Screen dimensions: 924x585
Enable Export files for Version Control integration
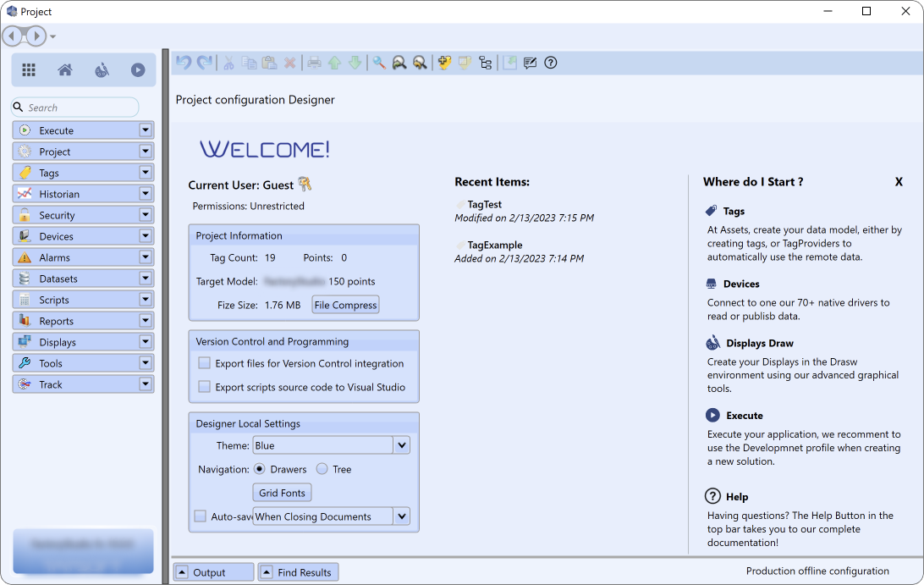[x=204, y=363]
